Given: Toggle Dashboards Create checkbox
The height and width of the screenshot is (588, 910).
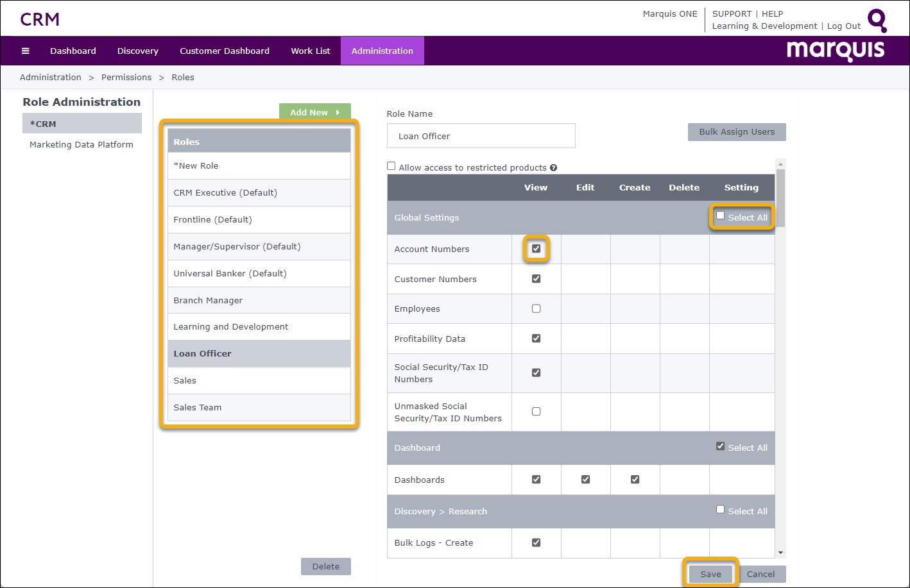Looking at the screenshot, I should point(635,479).
